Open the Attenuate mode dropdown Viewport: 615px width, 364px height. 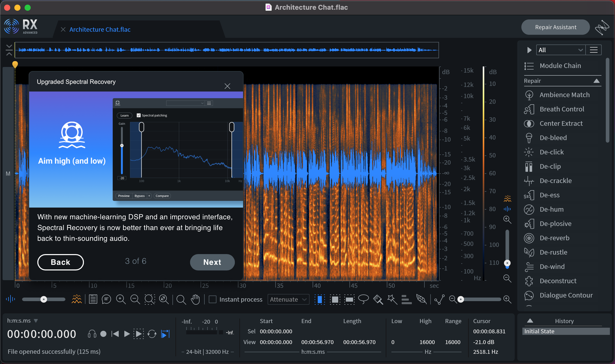288,299
